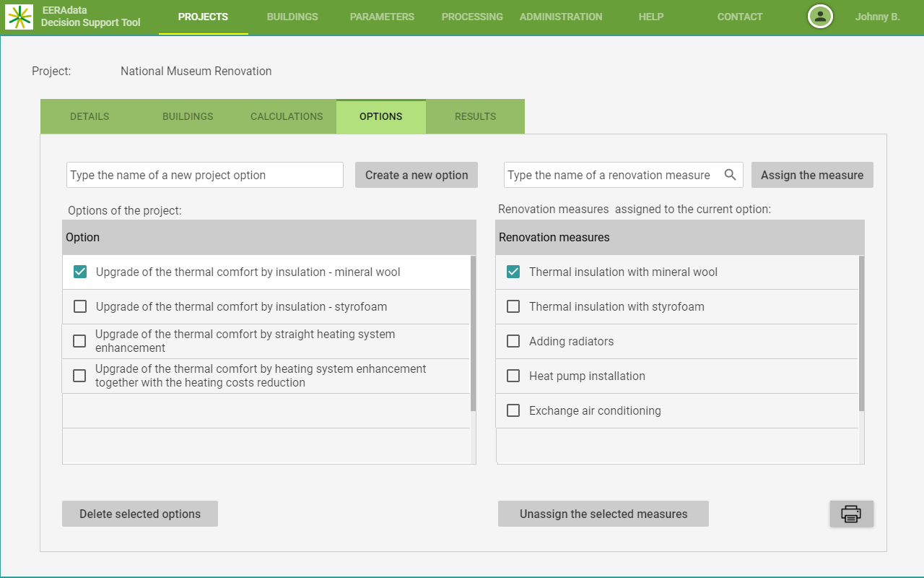
Task: Click the search magnifier icon
Action: point(730,175)
